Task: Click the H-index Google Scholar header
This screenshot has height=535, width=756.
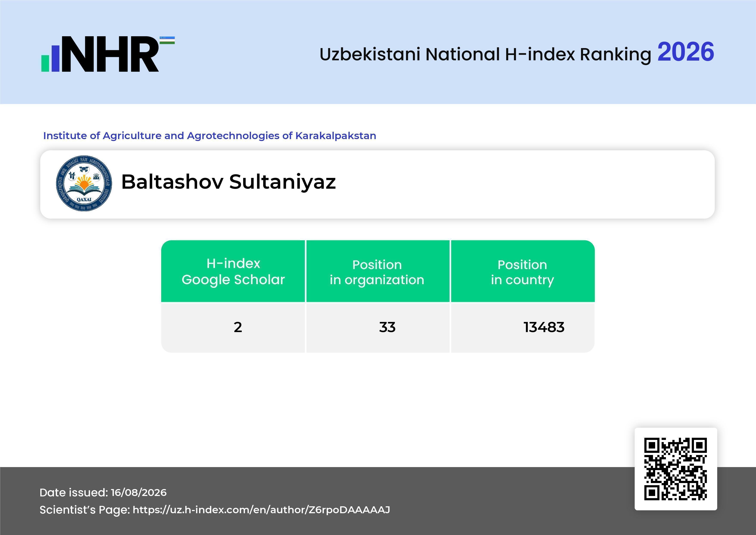Action: coord(233,271)
